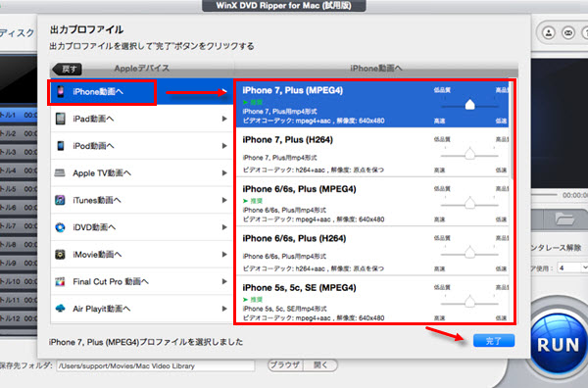Click the iDVD disc icon
This screenshot has width=588, height=388.
click(x=60, y=227)
